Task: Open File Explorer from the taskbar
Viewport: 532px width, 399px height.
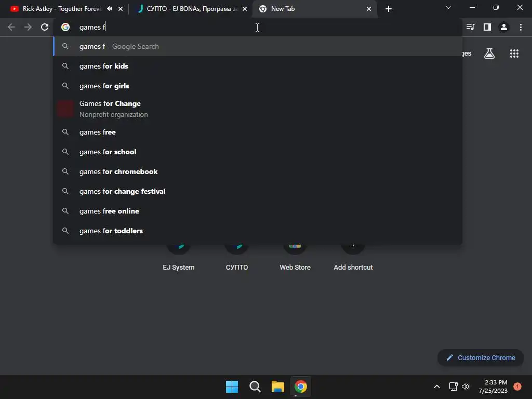Action: [277, 387]
